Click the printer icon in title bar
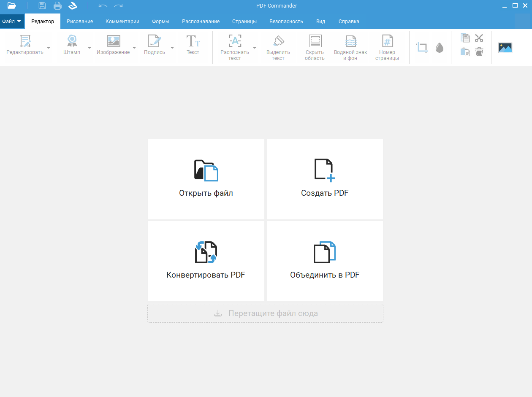Image resolution: width=532 pixels, height=397 pixels. [x=57, y=6]
